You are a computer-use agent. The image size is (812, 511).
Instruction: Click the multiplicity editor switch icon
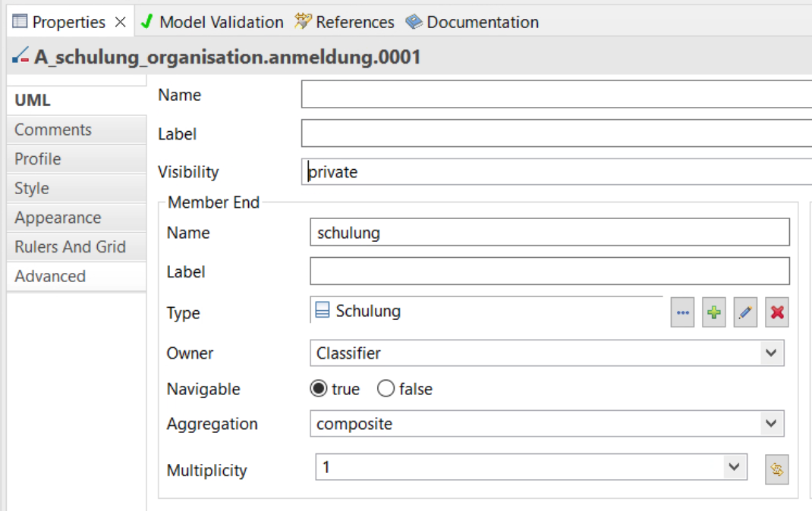[x=777, y=469]
